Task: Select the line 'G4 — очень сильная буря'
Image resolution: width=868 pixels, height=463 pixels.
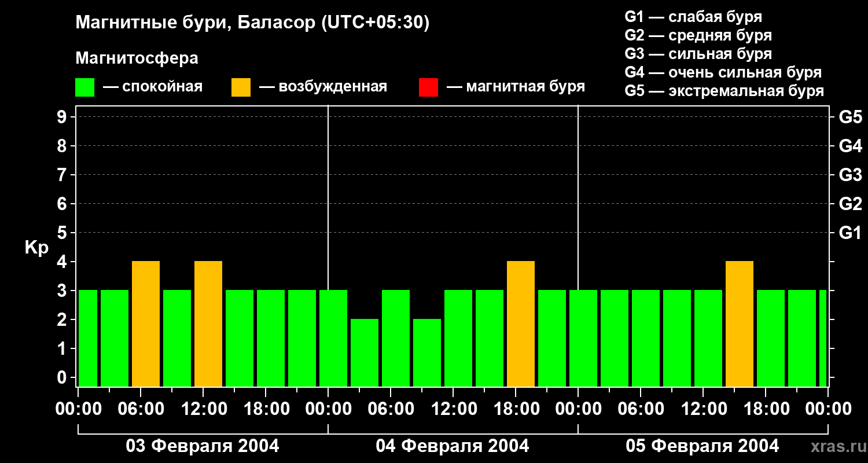Action: (723, 72)
